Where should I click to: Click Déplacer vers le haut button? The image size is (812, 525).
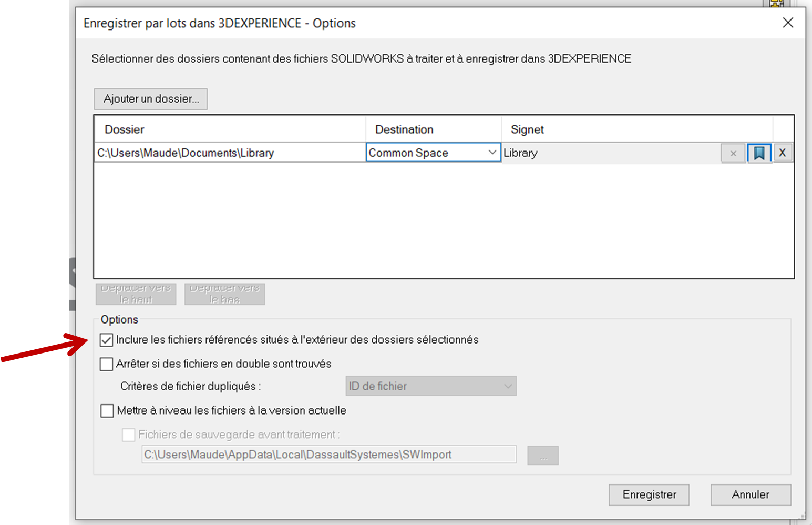[x=136, y=294]
